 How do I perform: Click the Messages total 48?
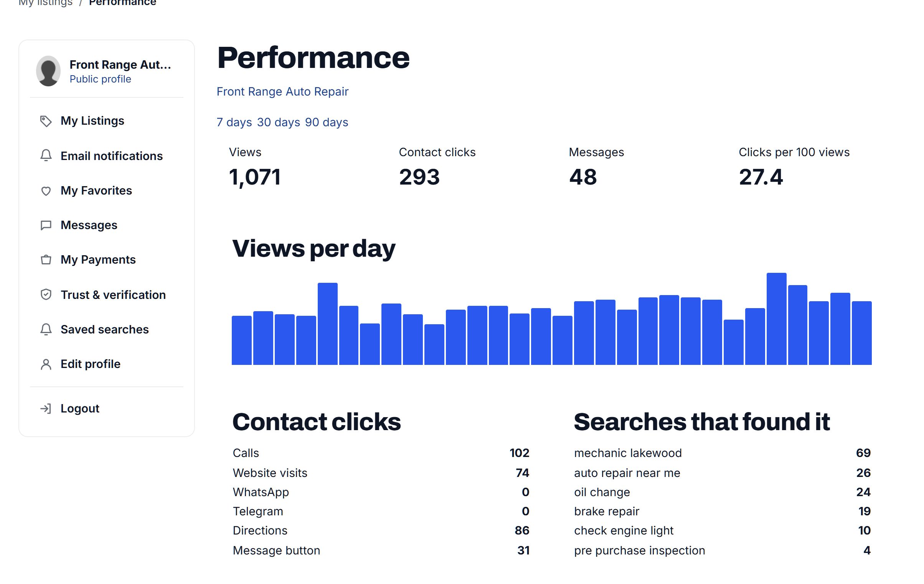(x=583, y=177)
